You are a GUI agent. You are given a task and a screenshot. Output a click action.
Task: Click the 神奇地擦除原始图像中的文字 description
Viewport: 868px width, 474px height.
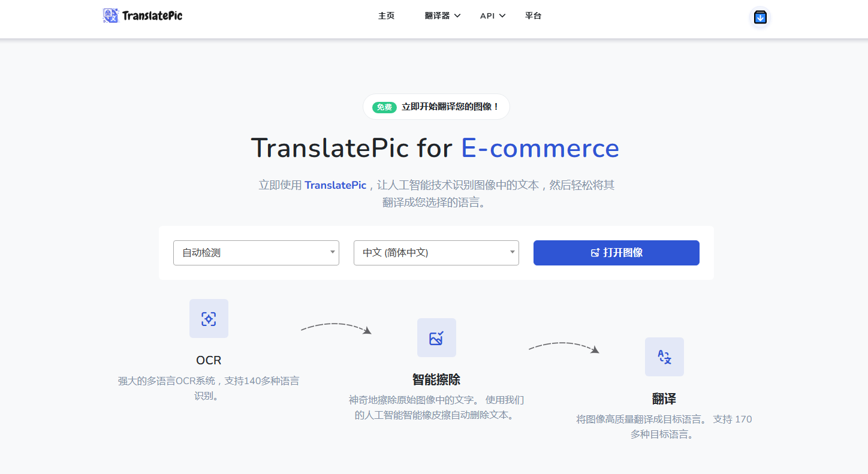(436, 407)
